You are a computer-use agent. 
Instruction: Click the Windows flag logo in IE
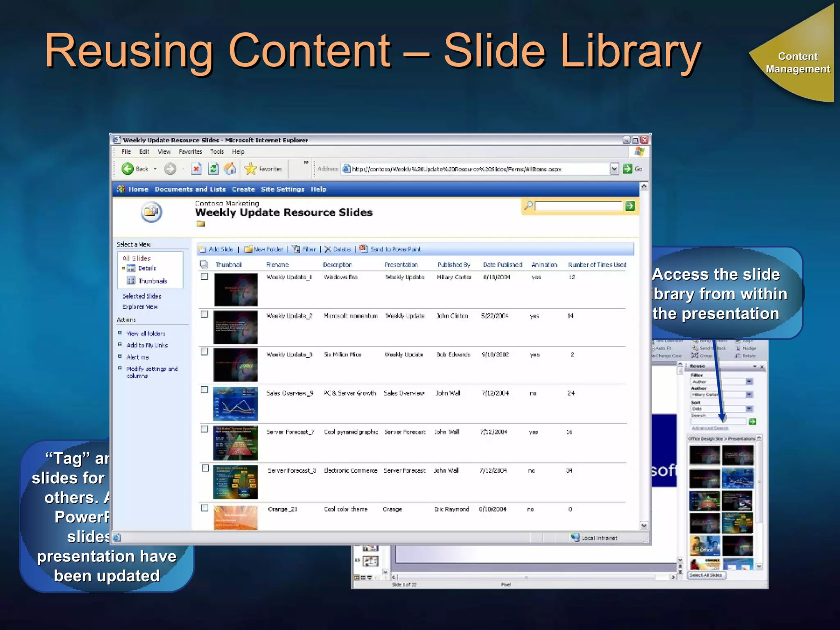639,151
